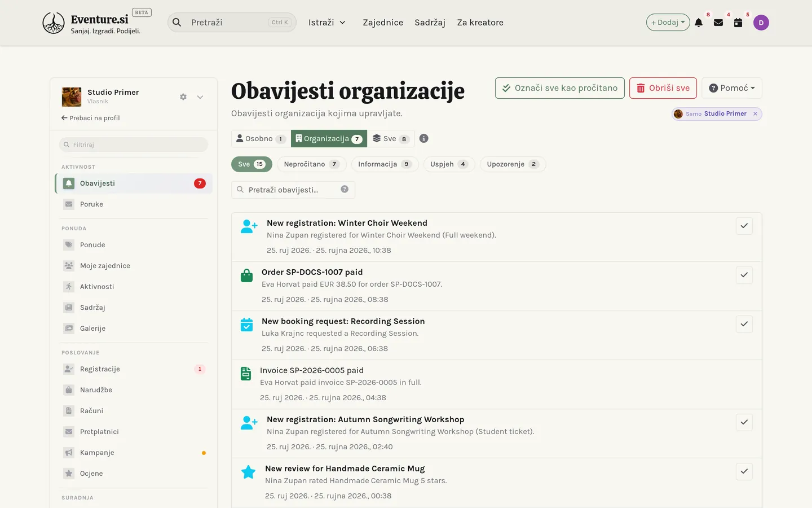812x508 pixels.
Task: Open the purple user avatar menu
Action: coord(761,23)
